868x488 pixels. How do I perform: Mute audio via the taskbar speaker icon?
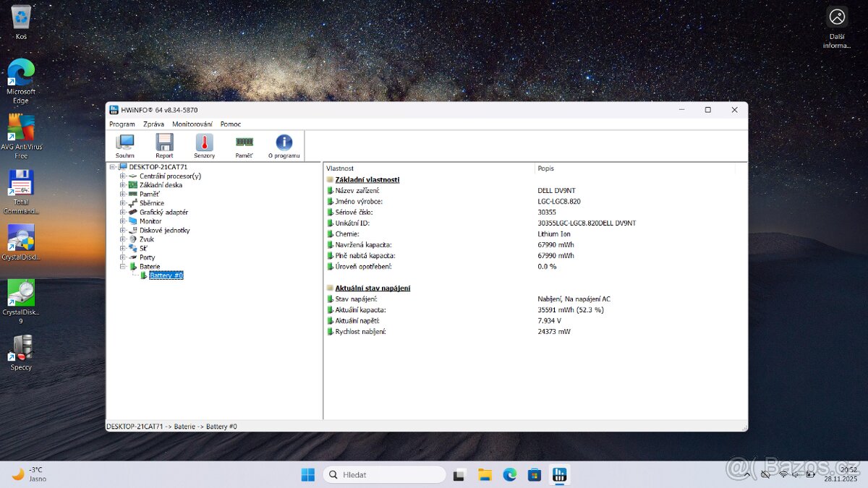pyautogui.click(x=795, y=475)
